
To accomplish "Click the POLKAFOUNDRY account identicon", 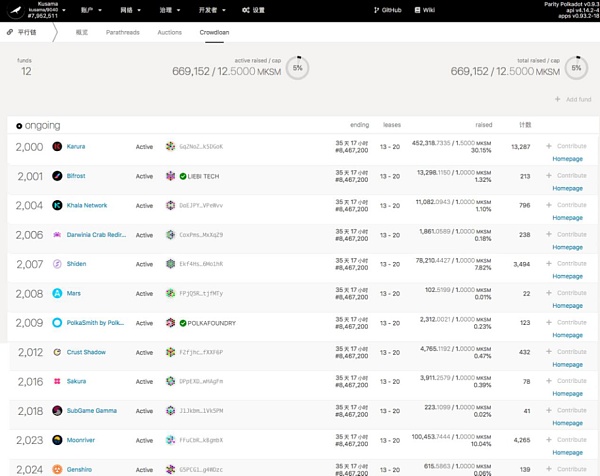I will click(170, 323).
